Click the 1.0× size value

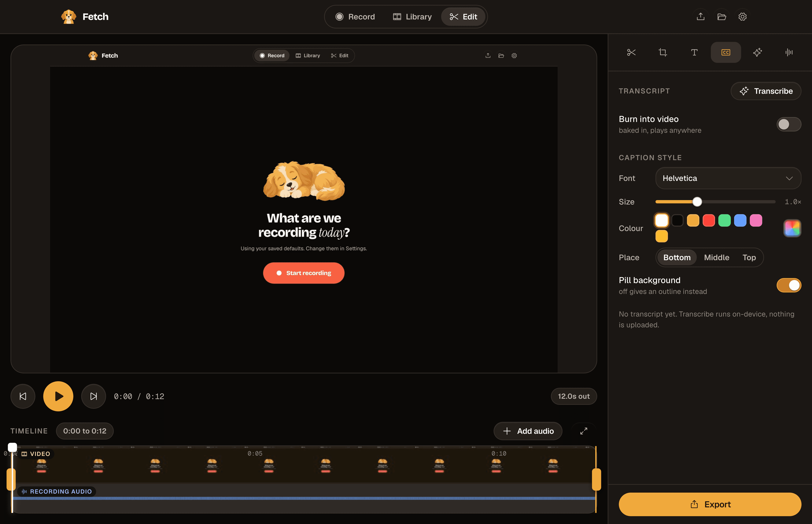tap(793, 202)
